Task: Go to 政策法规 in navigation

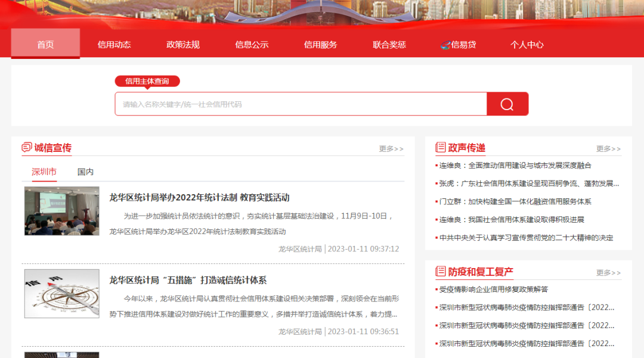Action: 183,45
